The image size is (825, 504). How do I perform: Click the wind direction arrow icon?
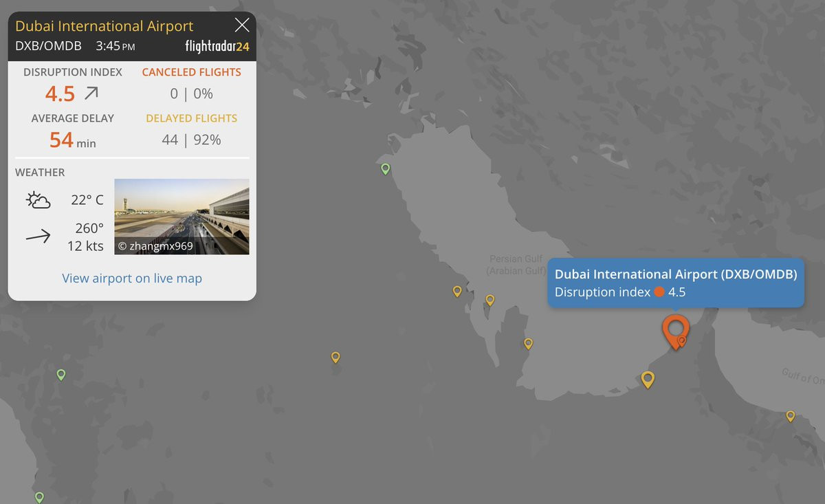click(38, 237)
